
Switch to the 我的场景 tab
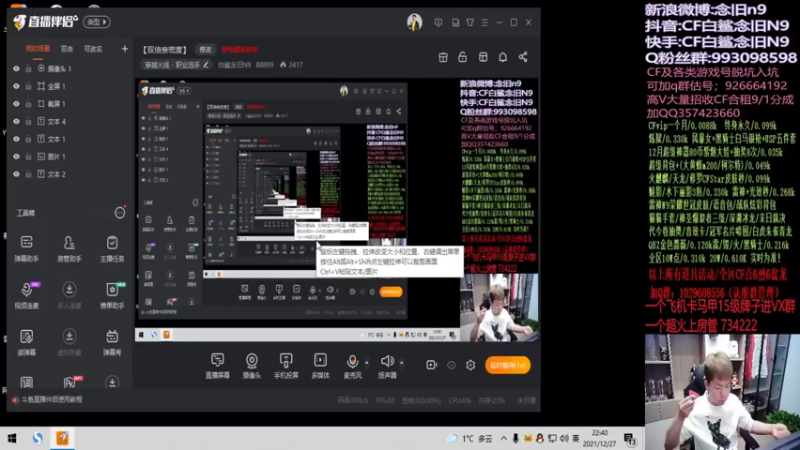click(38, 49)
